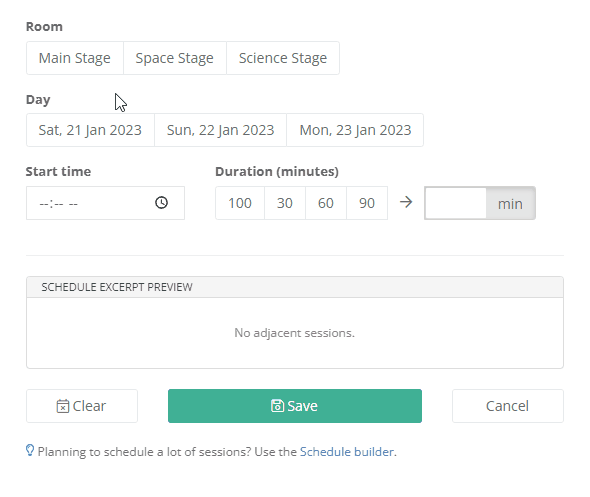This screenshot has height=497, width=590.
Task: Pick Sat, 21 Jan 2023 as day
Action: pos(90,130)
